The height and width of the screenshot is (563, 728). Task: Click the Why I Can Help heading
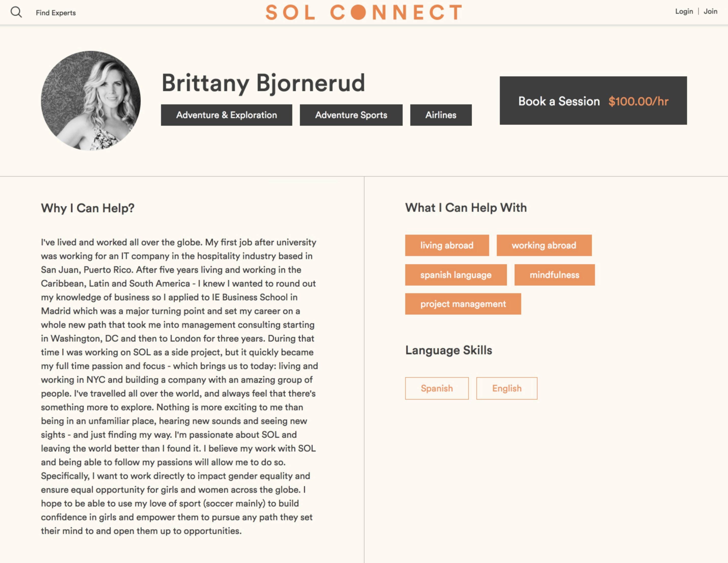[x=88, y=208]
